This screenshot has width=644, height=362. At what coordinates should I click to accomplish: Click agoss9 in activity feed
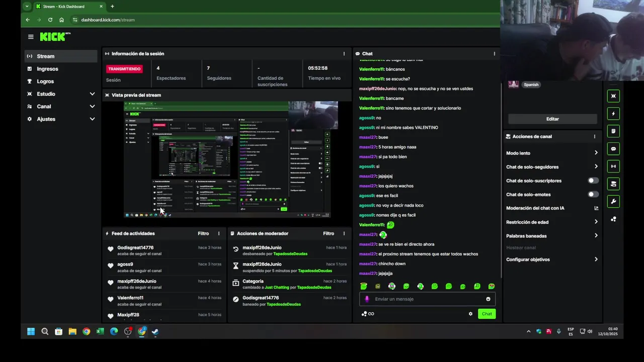click(125, 264)
